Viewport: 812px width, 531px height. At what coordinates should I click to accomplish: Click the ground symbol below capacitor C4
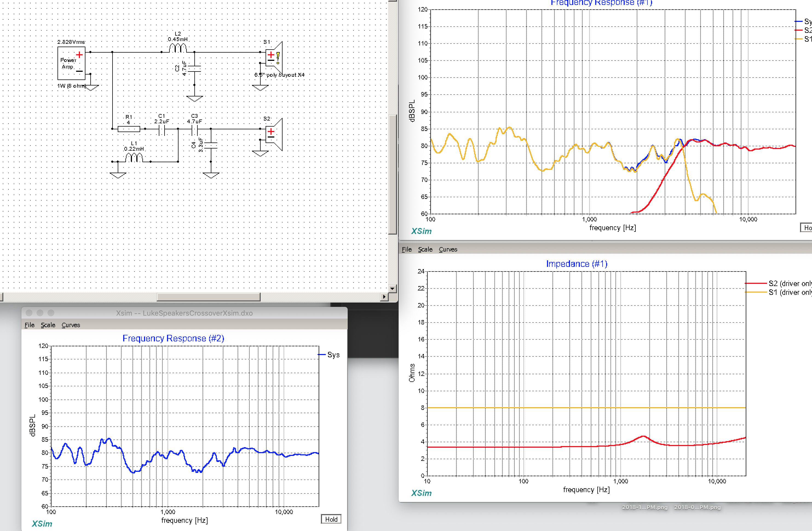pos(211,176)
